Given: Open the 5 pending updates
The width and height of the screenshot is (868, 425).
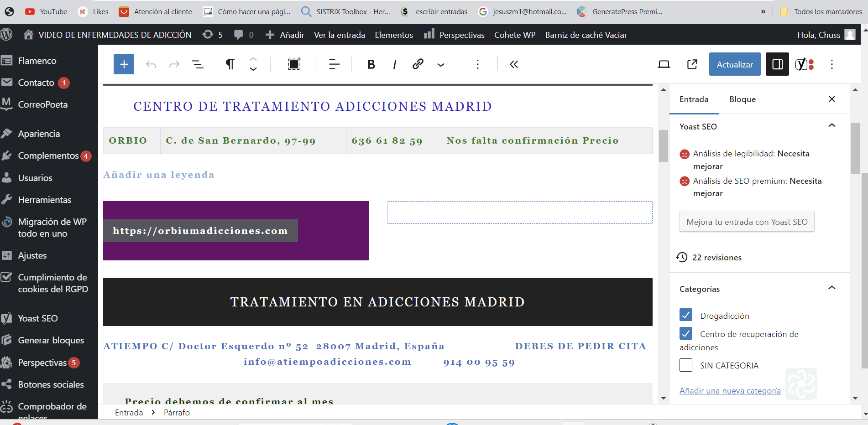Looking at the screenshot, I should click(213, 35).
